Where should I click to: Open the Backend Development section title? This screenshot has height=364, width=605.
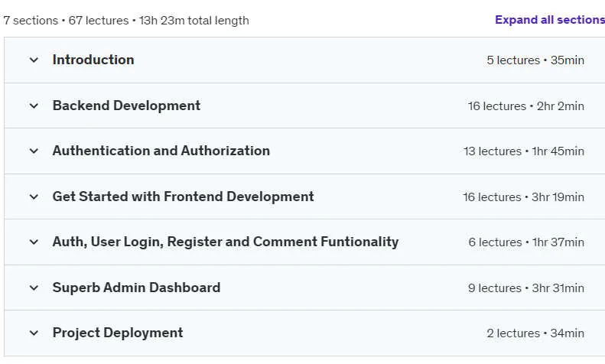126,106
